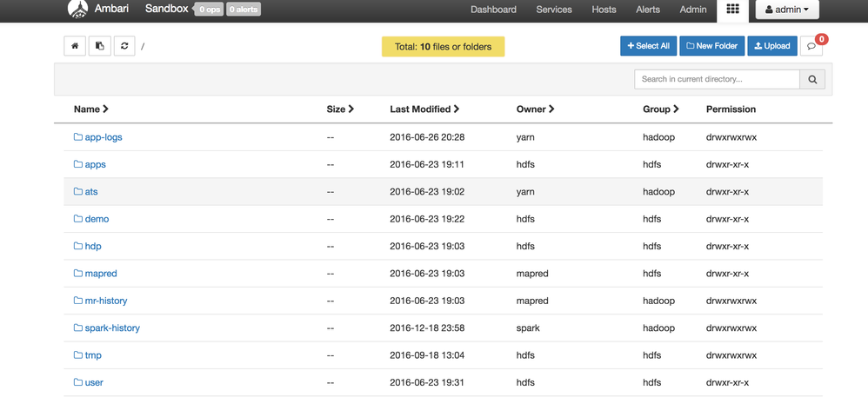Image resolution: width=868 pixels, height=417 pixels.
Task: Click the Ambari logo icon
Action: (77, 10)
